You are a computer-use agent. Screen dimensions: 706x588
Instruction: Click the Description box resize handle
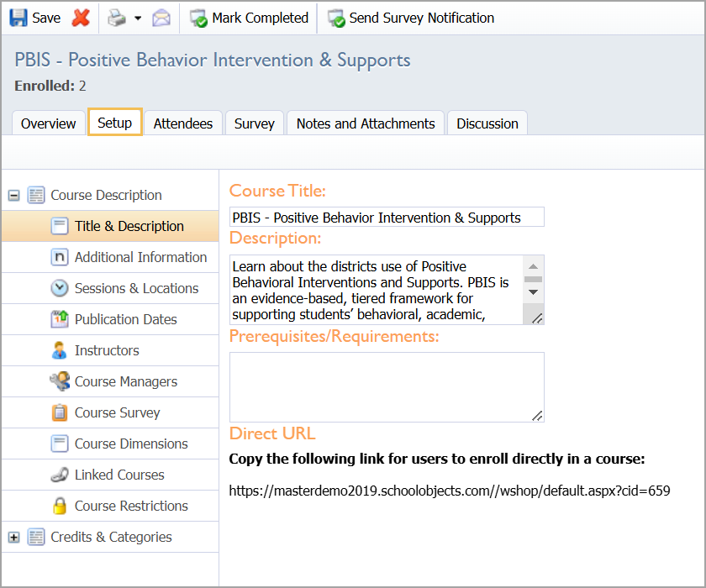(x=537, y=318)
